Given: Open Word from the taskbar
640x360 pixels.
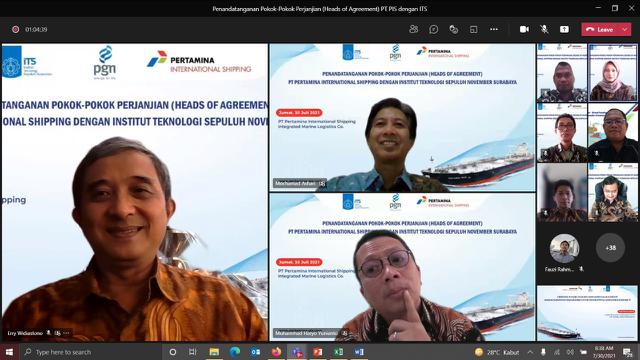Looking at the screenshot, I should [x=359, y=352].
